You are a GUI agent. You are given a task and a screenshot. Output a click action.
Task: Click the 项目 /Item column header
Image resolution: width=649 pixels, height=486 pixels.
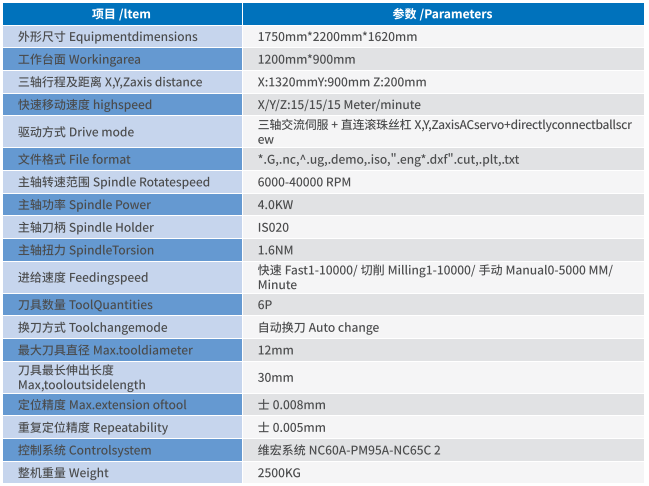124,14
